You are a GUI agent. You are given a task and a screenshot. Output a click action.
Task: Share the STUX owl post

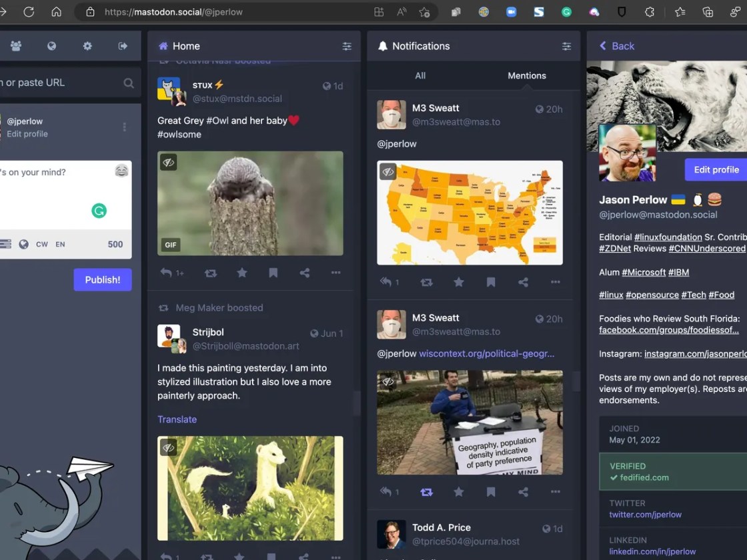point(304,273)
